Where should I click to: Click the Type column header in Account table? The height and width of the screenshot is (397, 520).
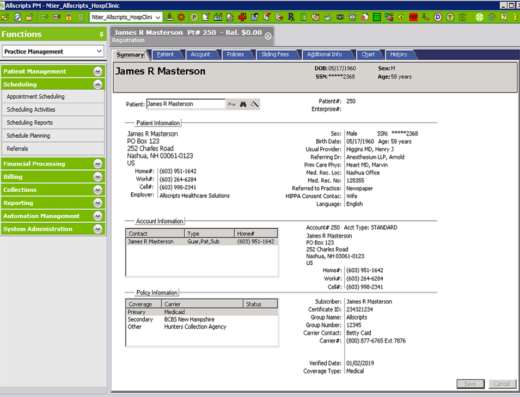[209, 233]
